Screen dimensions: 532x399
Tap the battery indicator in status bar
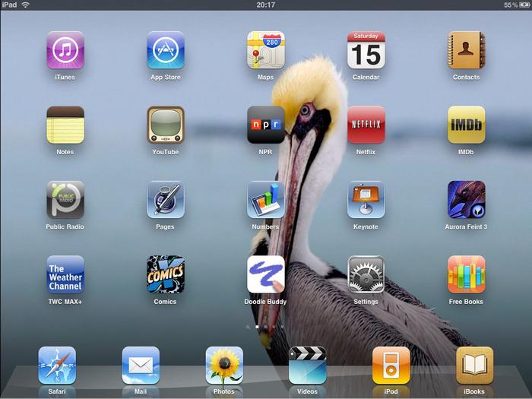click(524, 5)
